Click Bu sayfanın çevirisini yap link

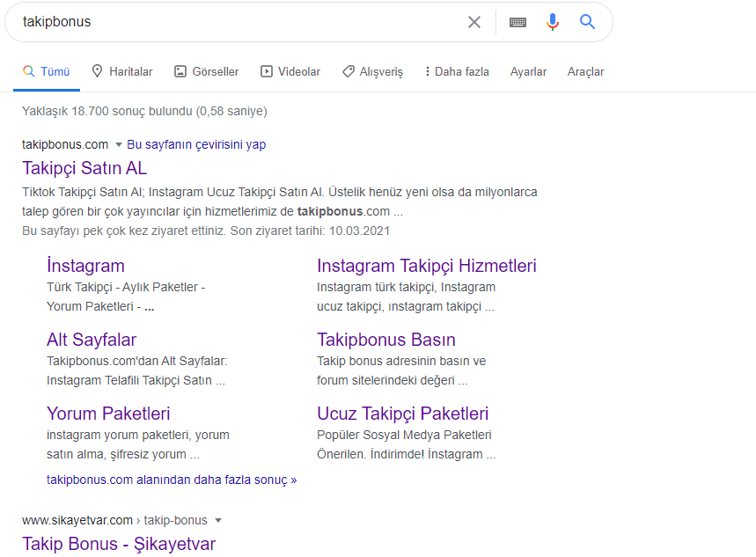196,144
